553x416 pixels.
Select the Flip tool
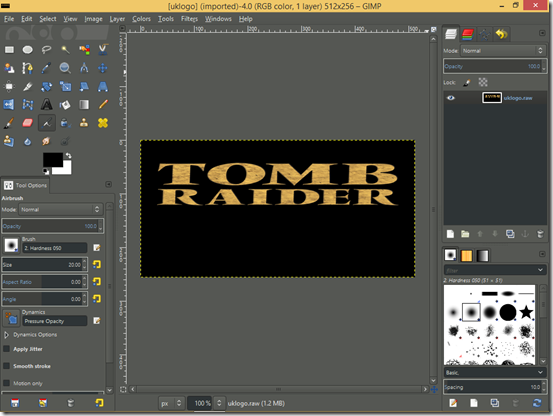tap(9, 105)
